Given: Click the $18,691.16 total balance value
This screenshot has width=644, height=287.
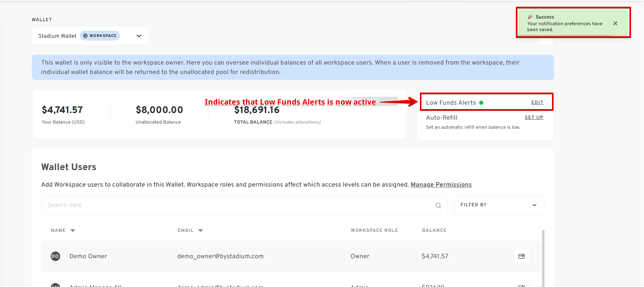Looking at the screenshot, I should click(x=257, y=111).
